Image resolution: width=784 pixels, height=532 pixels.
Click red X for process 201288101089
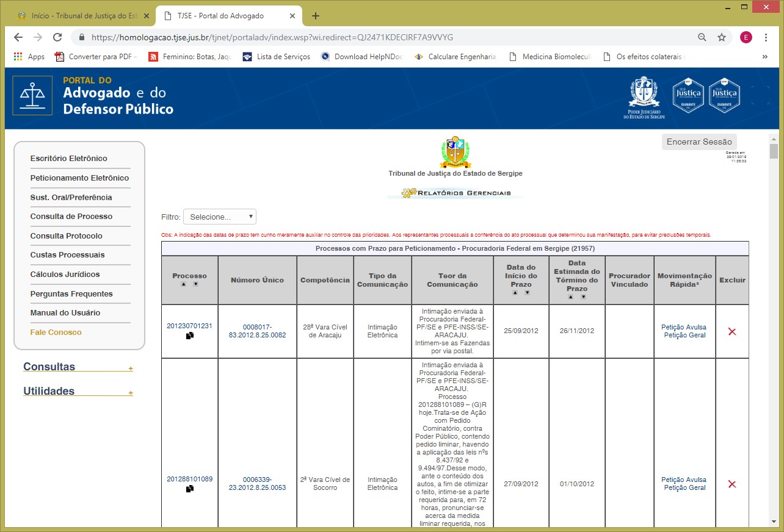coord(731,484)
